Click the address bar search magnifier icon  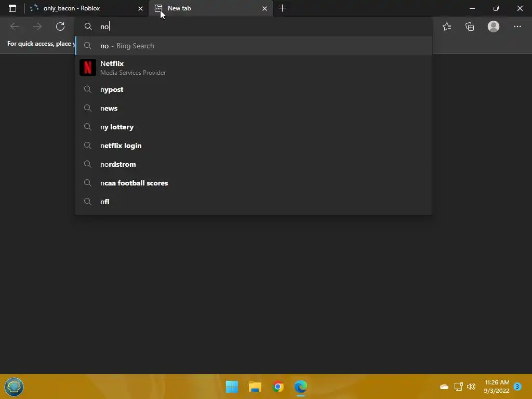pyautogui.click(x=88, y=26)
